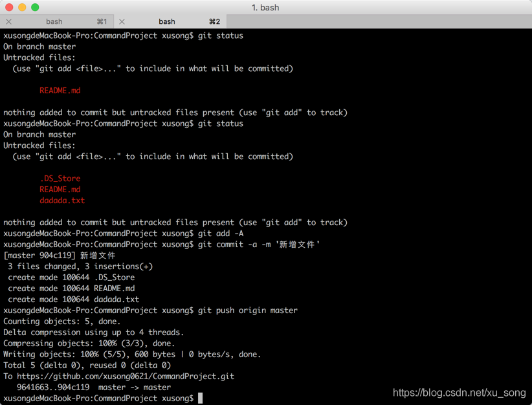Click the second 'git status' command
The image size is (532, 405).
coord(221,124)
